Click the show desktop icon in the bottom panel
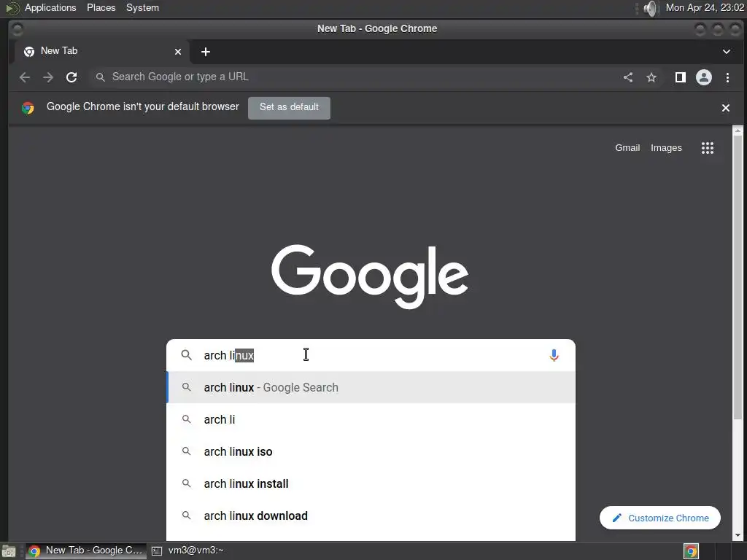Viewport: 747px width, 560px height. click(9, 551)
